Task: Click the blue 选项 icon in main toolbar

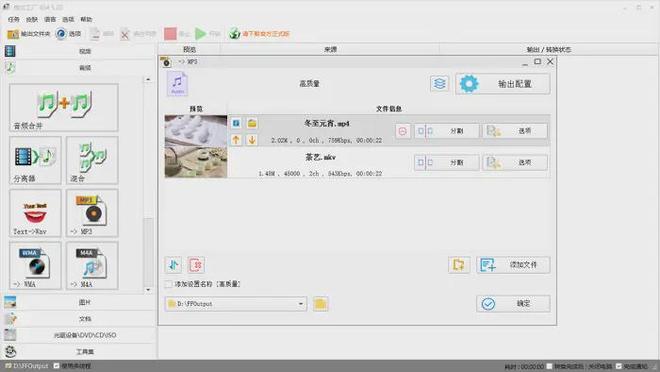Action: pos(61,34)
